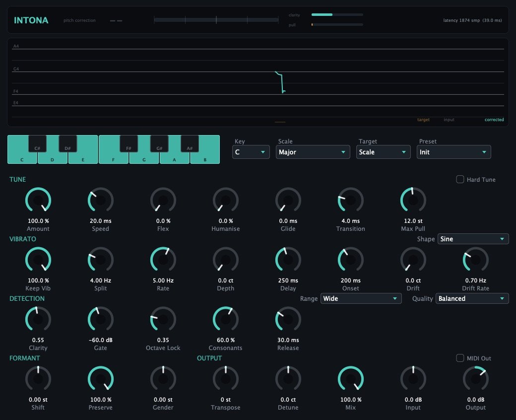Click the Tune Amount knob

coord(38,200)
